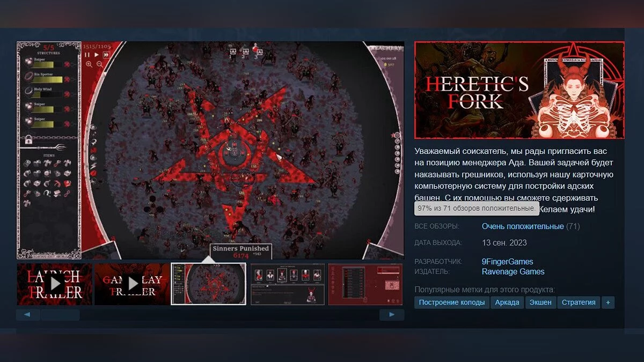This screenshot has height=362, width=644.
Task: Play the Launch Trailer video thumbnail
Action: click(54, 284)
